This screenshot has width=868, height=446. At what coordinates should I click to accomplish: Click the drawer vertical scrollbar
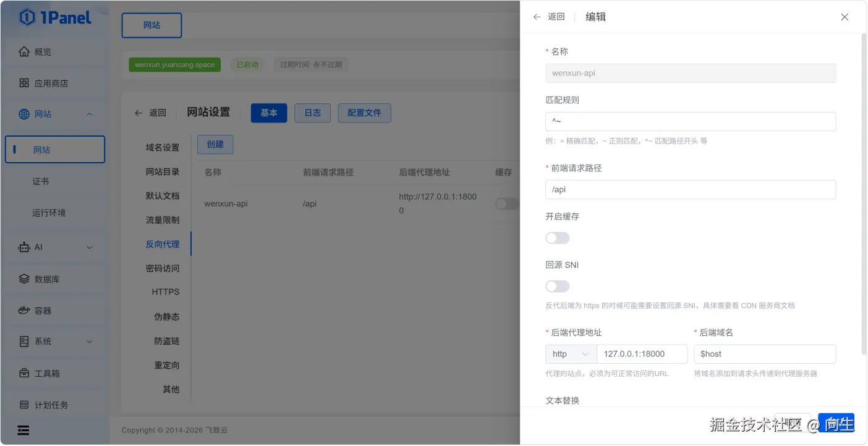[x=864, y=194]
